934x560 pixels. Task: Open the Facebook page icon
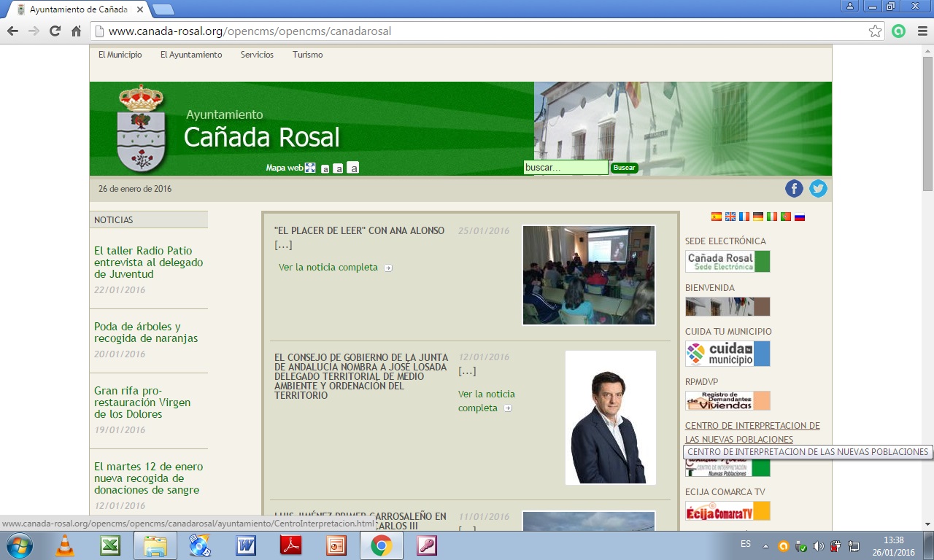(x=794, y=189)
